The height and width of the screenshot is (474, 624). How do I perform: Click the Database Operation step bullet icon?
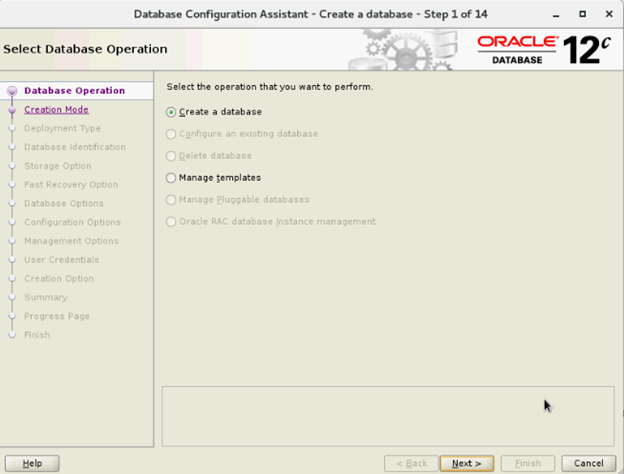pyautogui.click(x=12, y=91)
